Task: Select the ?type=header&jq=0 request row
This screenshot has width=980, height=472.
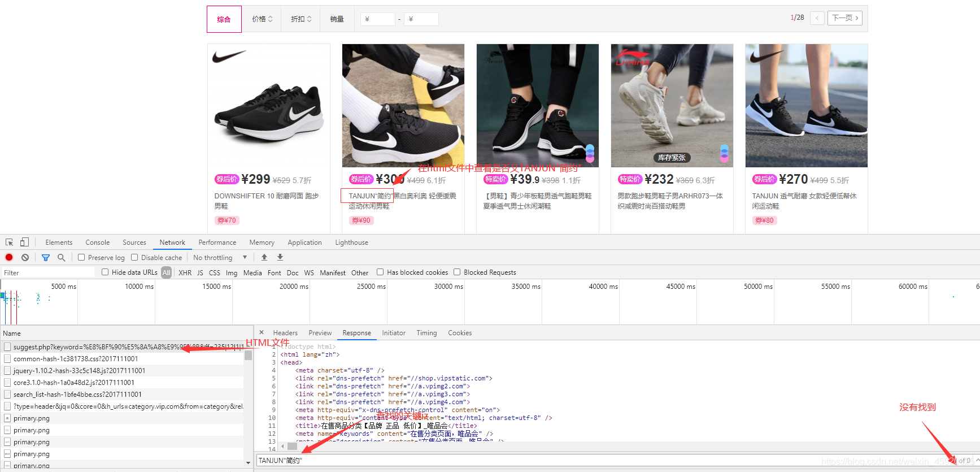Action: pyautogui.click(x=123, y=406)
